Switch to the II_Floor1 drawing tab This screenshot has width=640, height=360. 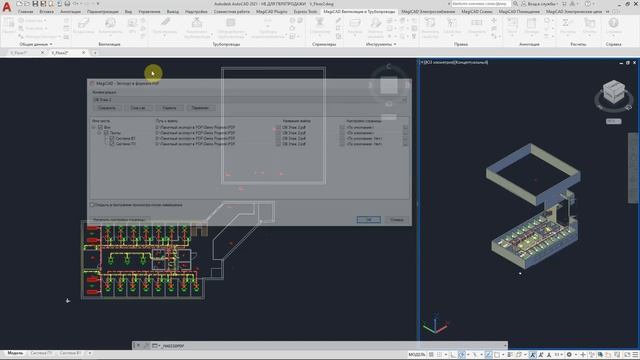click(x=20, y=53)
